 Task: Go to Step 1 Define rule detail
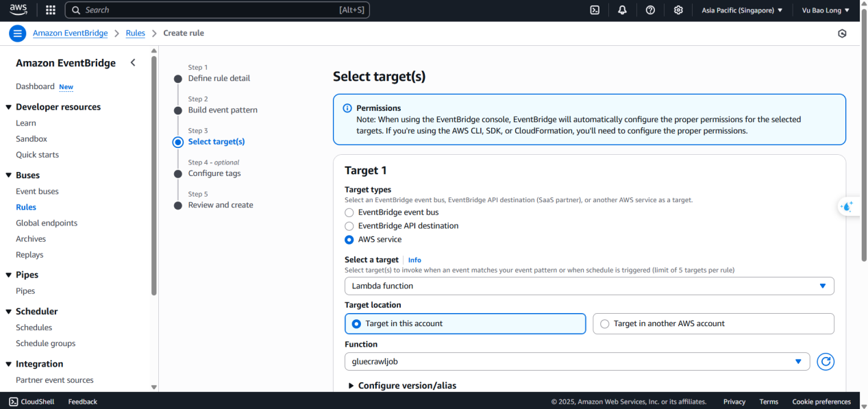pyautogui.click(x=219, y=78)
